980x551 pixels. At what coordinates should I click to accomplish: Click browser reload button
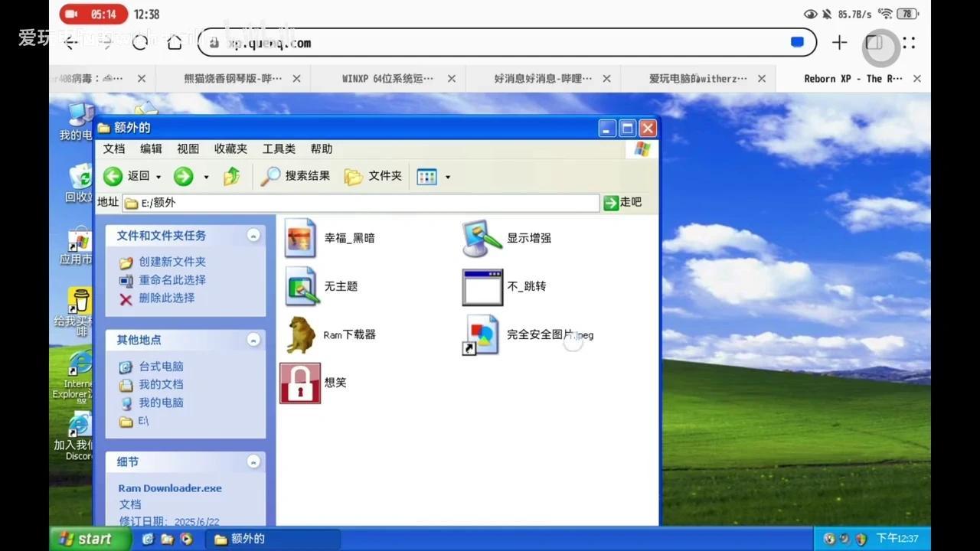coord(139,43)
